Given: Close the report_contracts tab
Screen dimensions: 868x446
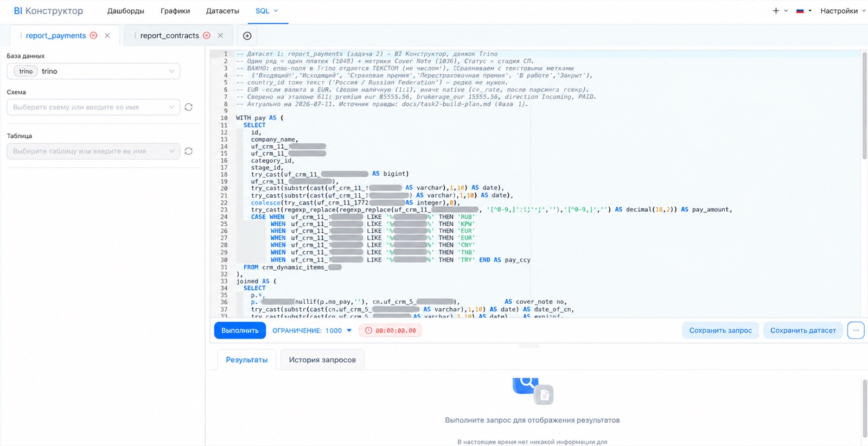Looking at the screenshot, I should click(220, 36).
